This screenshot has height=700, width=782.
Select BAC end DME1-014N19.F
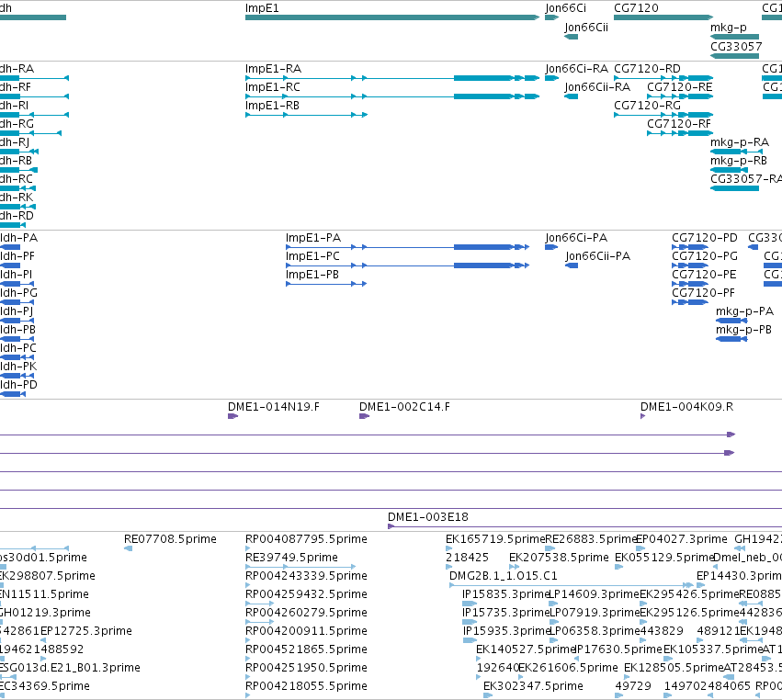[273, 406]
